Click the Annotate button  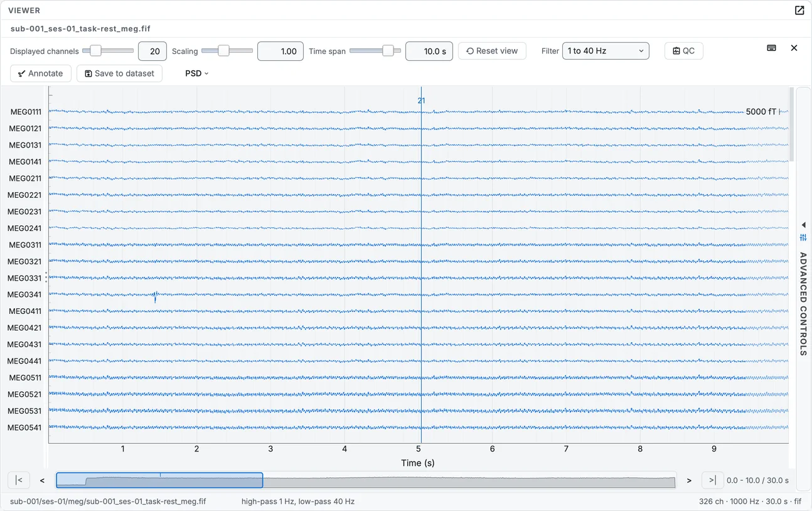(41, 73)
